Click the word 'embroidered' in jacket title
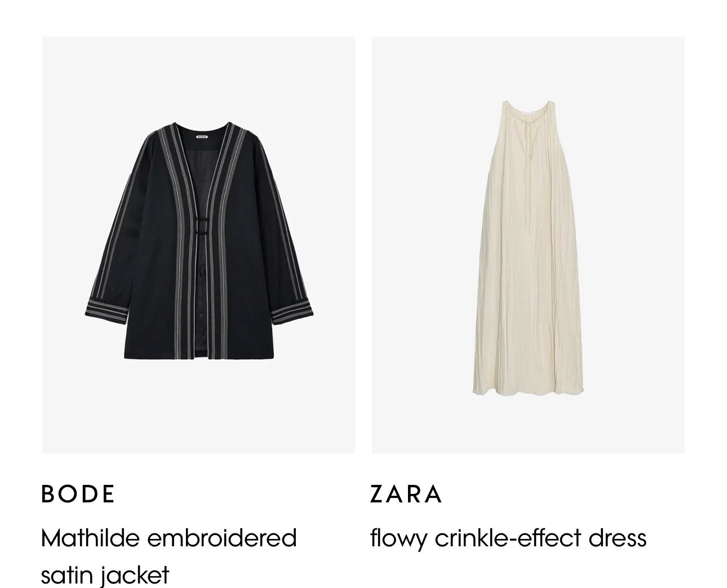 pos(221,538)
